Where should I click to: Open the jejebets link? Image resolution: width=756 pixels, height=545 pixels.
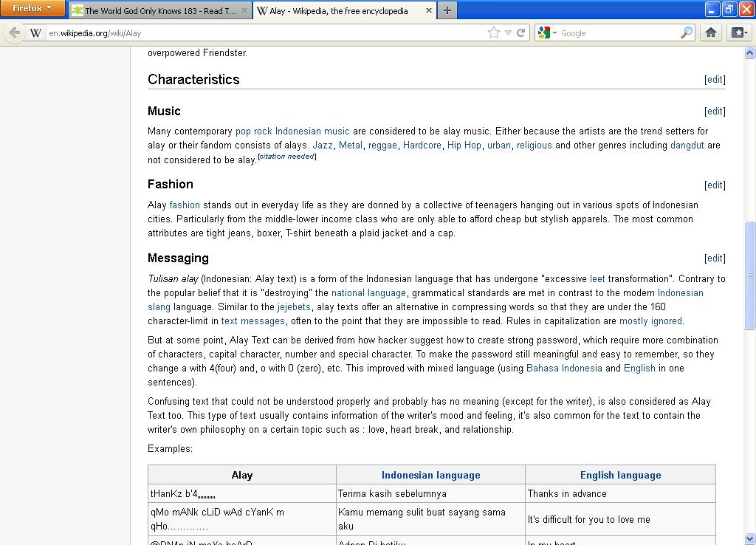pyautogui.click(x=294, y=306)
